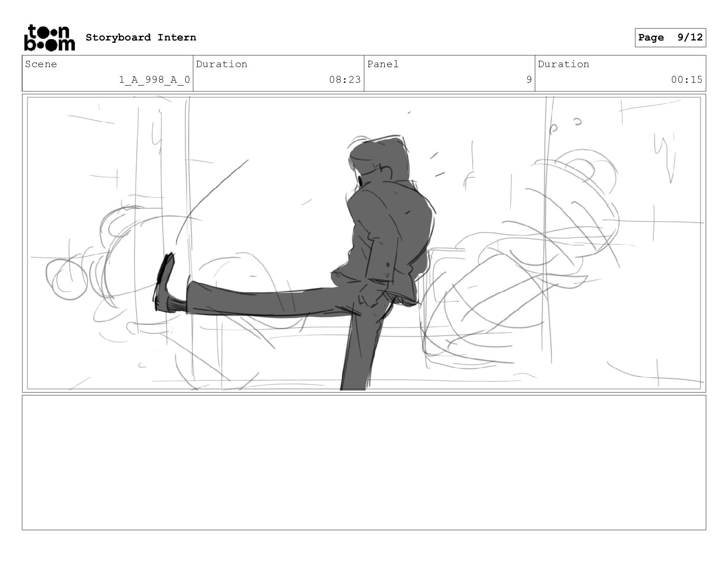Click the panel duration value '00:15'
The height and width of the screenshot is (563, 728).
[687, 80]
